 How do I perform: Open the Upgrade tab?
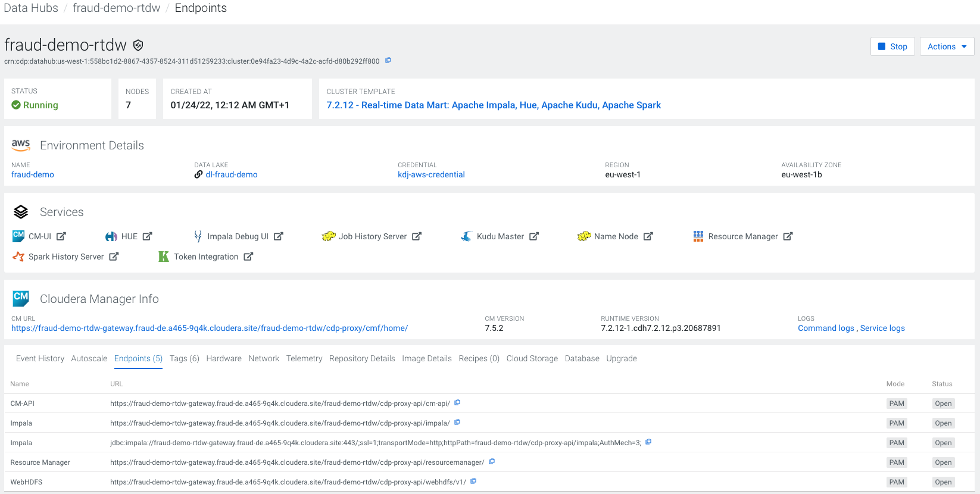(622, 358)
